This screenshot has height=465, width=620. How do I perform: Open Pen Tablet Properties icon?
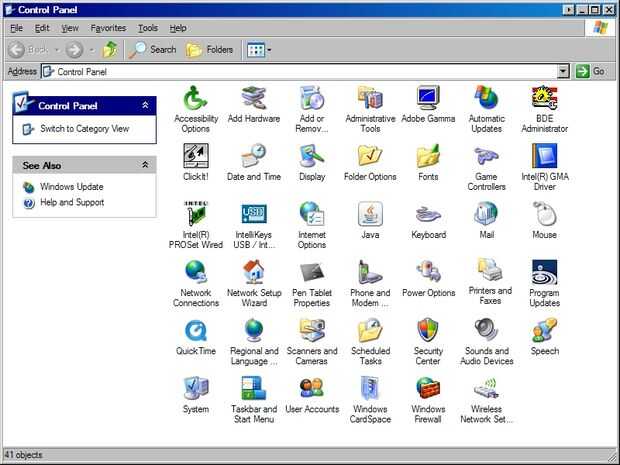312,272
